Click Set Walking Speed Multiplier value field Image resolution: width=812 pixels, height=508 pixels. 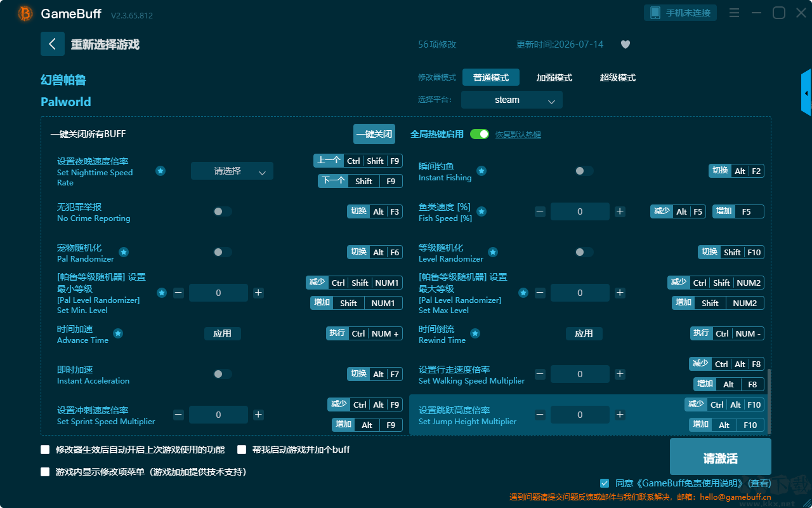[580, 374]
